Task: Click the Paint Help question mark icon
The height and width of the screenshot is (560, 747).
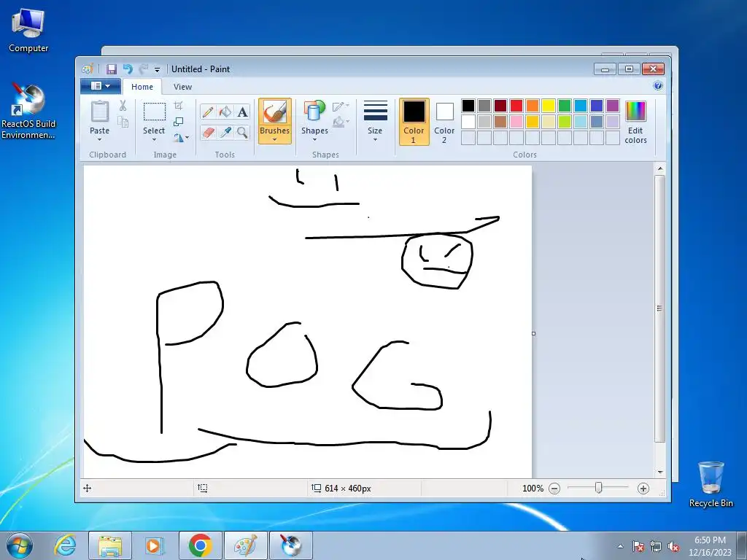Action: pyautogui.click(x=658, y=86)
